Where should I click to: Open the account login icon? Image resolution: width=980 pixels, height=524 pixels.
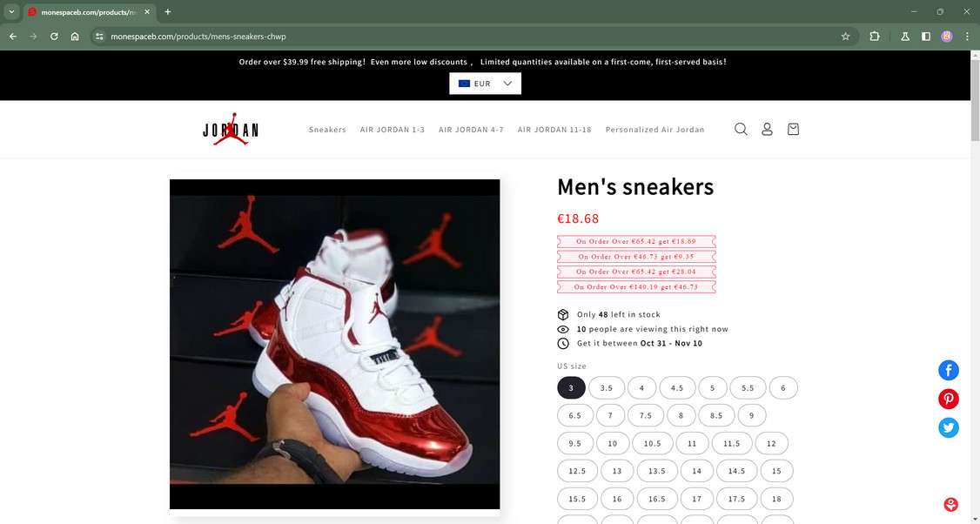(x=767, y=129)
